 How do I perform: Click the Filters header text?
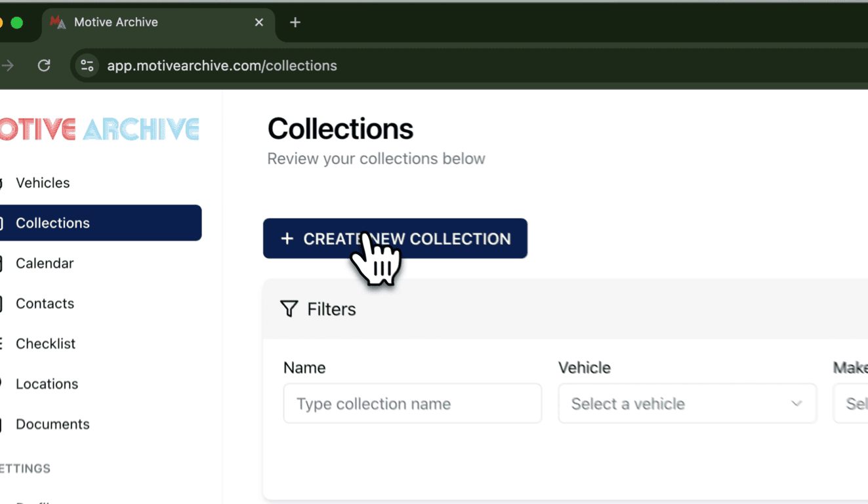331,309
